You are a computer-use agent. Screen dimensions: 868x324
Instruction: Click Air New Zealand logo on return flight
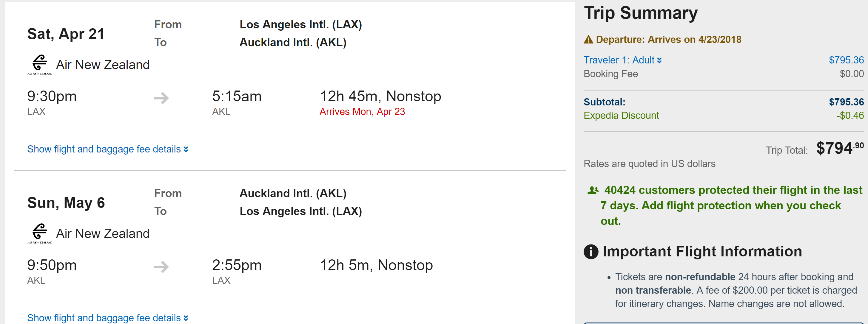tap(40, 233)
